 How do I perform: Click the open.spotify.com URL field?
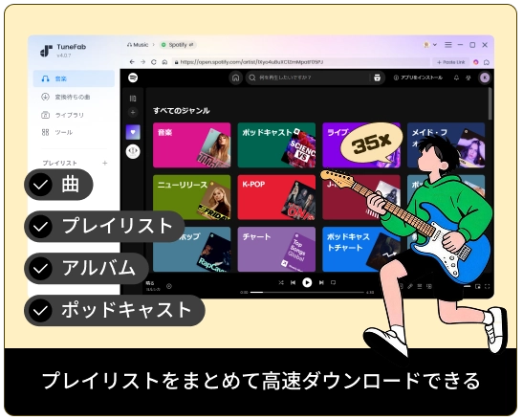(x=300, y=62)
